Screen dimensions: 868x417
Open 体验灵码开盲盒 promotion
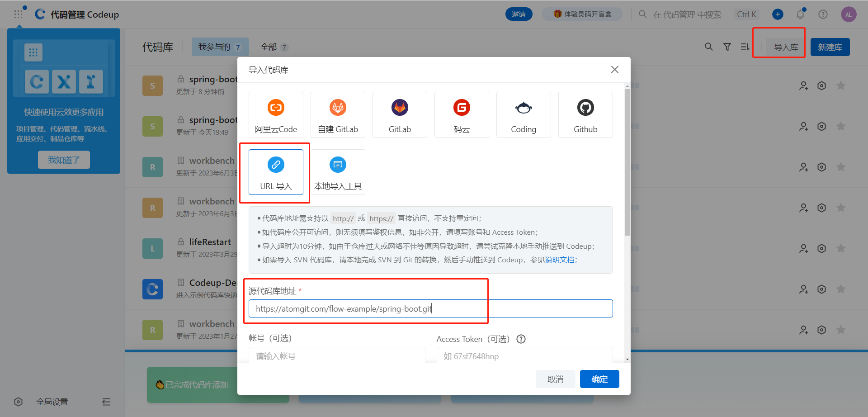tap(582, 14)
